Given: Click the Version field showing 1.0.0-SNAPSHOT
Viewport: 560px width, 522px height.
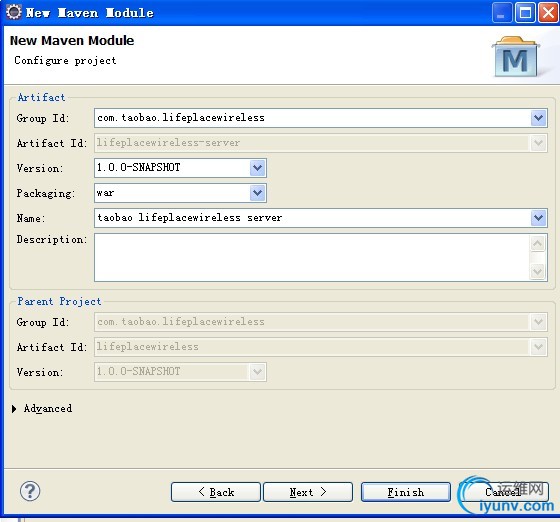Looking at the screenshot, I should (x=172, y=168).
